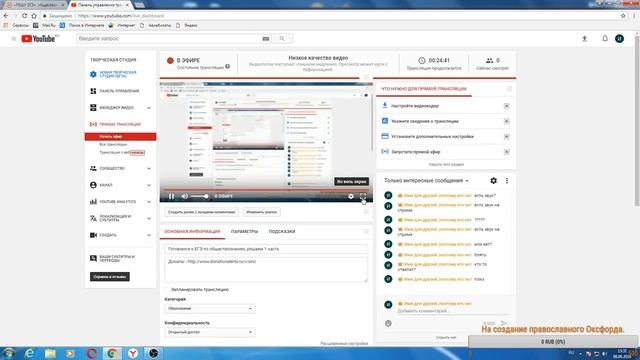The height and width of the screenshot is (360, 640).
Task: Toggle checkbox for 'Установите дополнительные настройки'
Action: click(x=507, y=137)
